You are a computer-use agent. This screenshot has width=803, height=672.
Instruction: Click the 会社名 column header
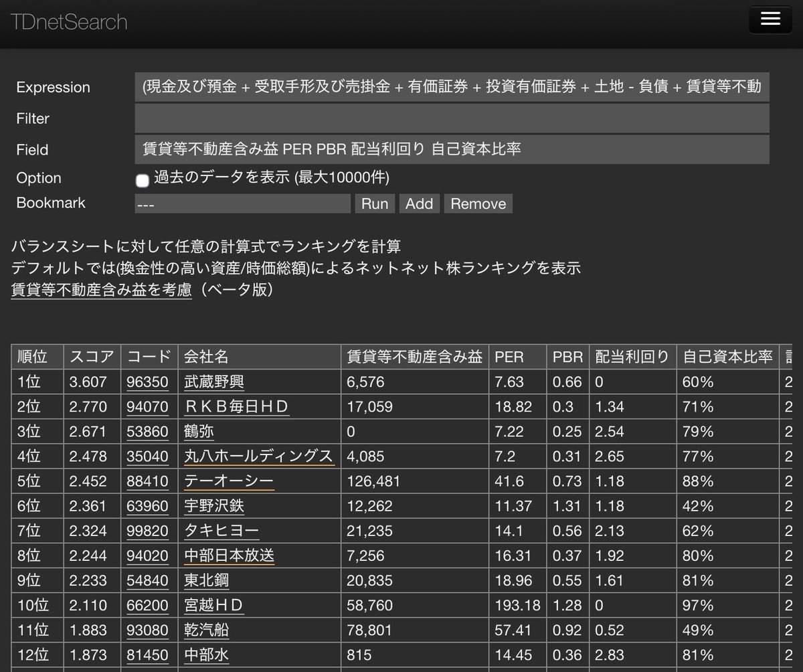pos(260,357)
